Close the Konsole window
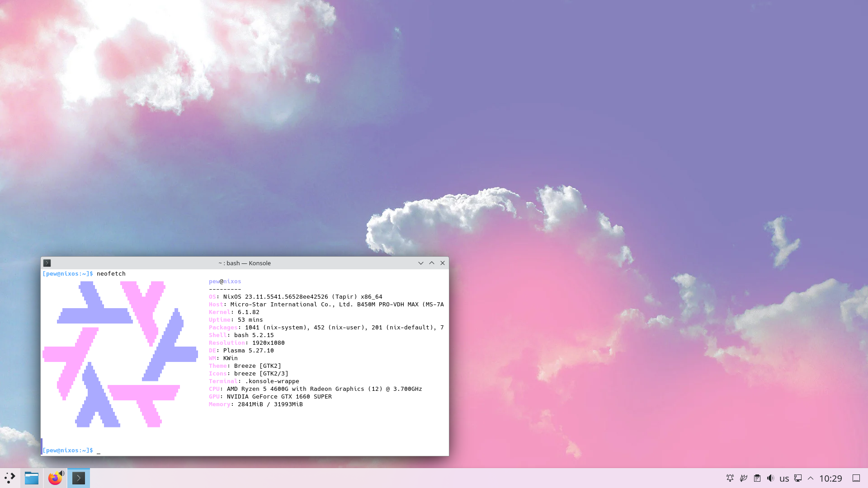Screen dimensions: 868x488 click(x=443, y=263)
